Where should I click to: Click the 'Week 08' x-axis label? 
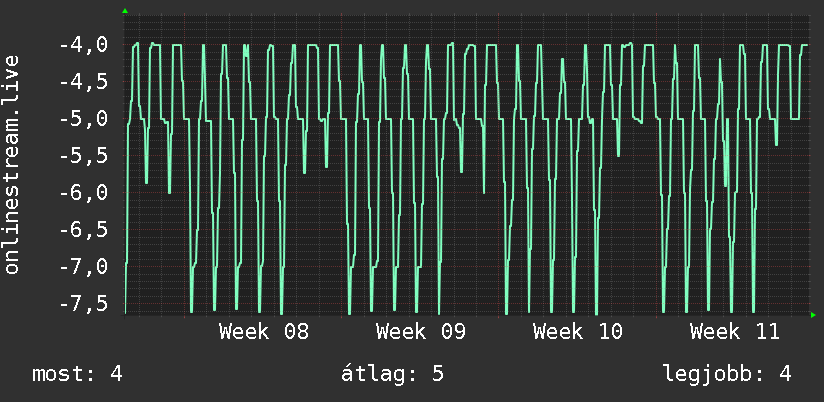click(x=264, y=332)
